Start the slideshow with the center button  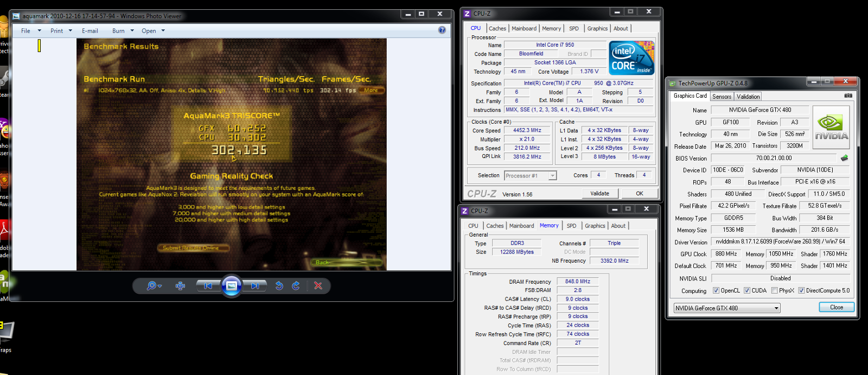[x=231, y=285]
